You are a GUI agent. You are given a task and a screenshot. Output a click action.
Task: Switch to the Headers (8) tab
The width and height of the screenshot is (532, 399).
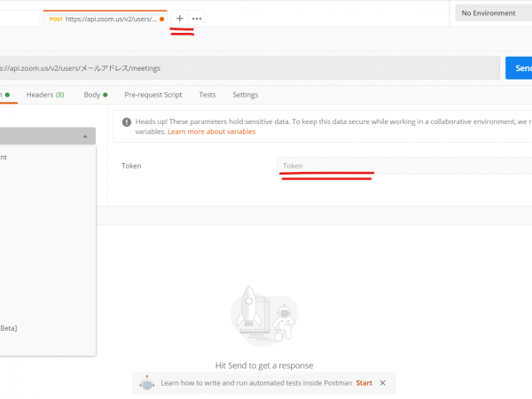45,95
